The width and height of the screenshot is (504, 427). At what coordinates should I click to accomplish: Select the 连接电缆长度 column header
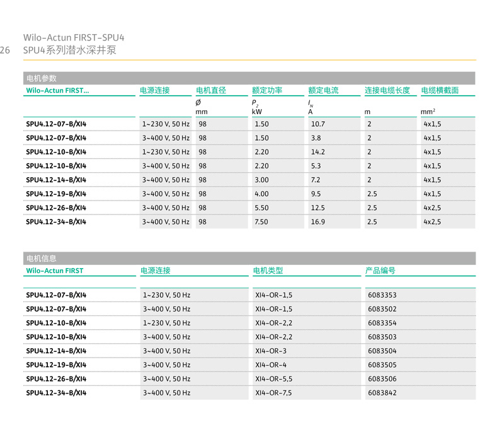coord(387,91)
